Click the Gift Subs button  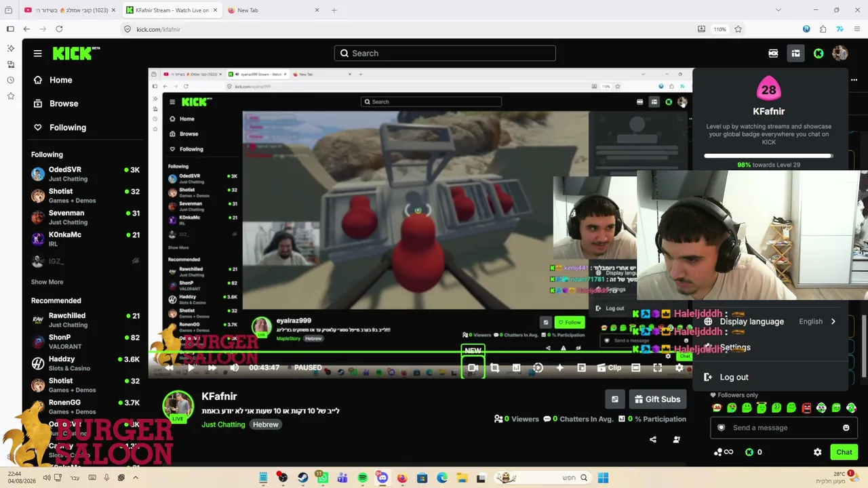click(x=658, y=399)
